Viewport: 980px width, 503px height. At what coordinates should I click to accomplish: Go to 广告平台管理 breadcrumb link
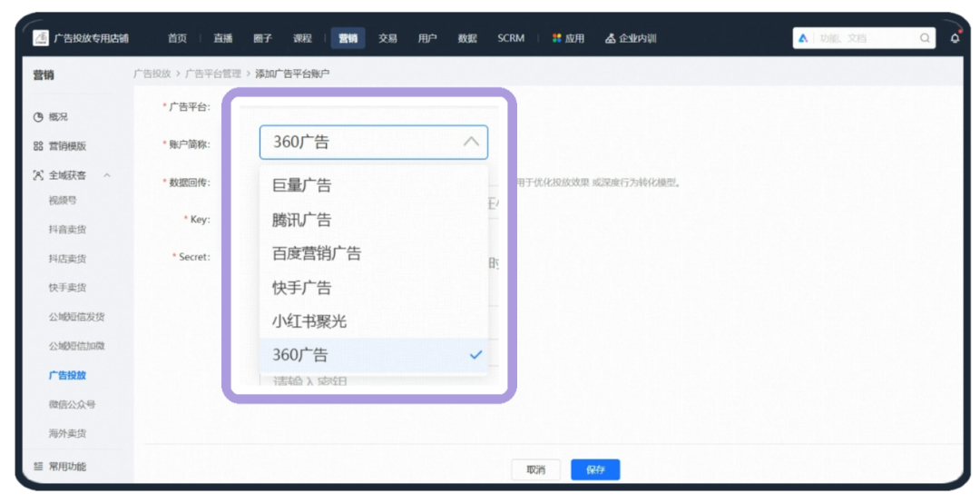point(213,74)
